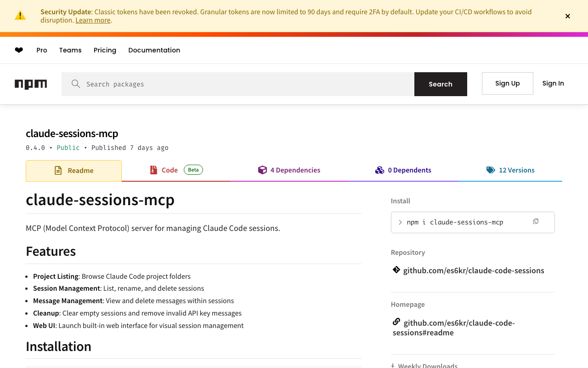
Task: Open the 0 Dependents tab
Action: (403, 170)
